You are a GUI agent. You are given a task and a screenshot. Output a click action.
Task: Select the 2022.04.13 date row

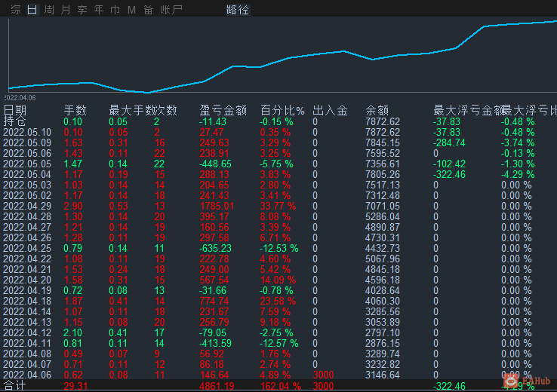(27, 322)
